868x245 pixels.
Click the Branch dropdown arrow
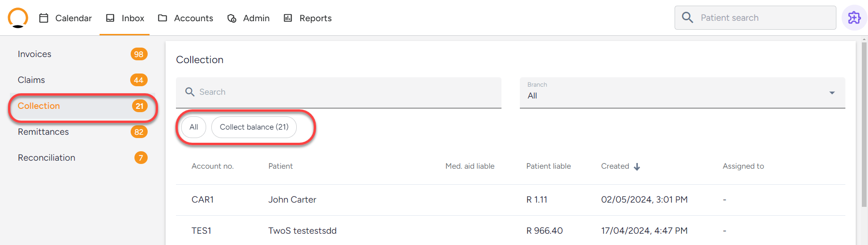point(832,93)
